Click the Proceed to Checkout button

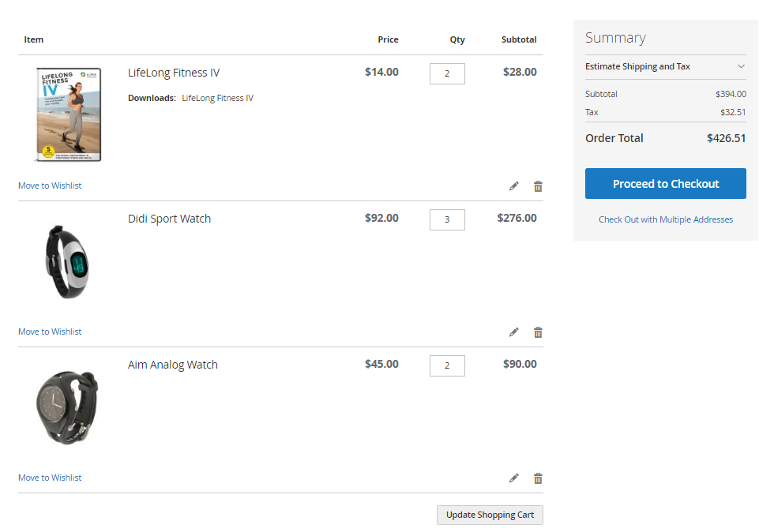click(x=665, y=184)
